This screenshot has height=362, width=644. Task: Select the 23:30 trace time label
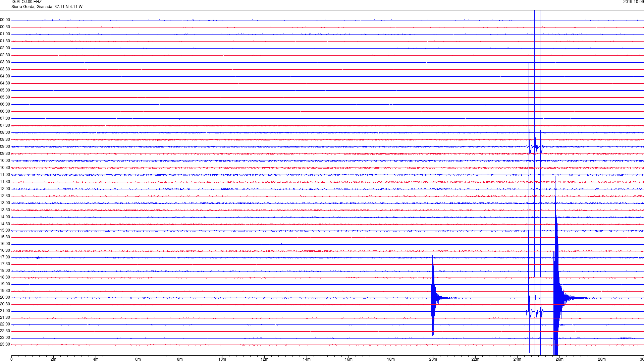click(x=5, y=344)
